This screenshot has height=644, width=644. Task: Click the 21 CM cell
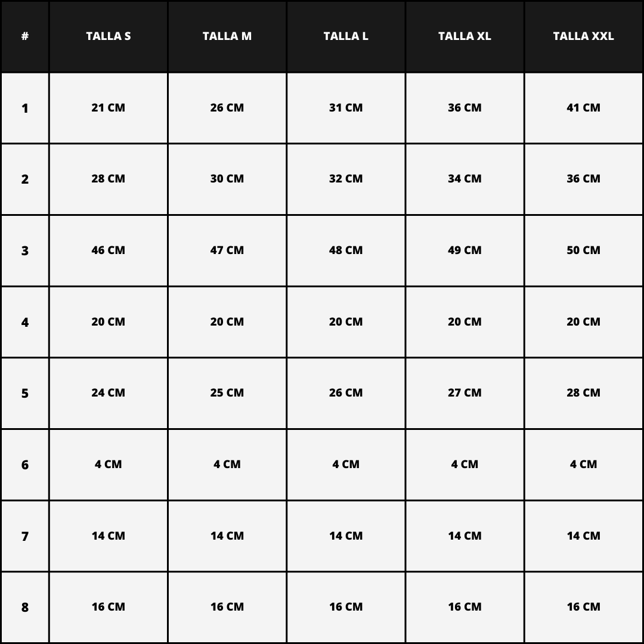[109, 108]
